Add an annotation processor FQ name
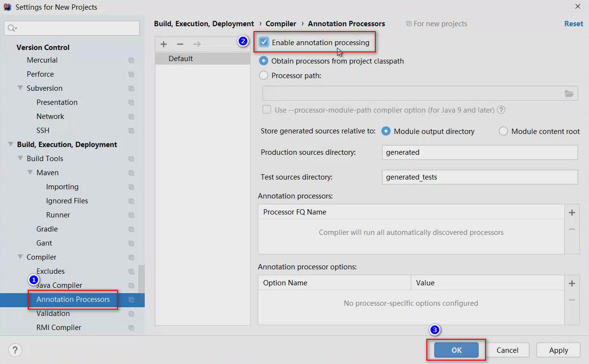The image size is (589, 364). 572,213
